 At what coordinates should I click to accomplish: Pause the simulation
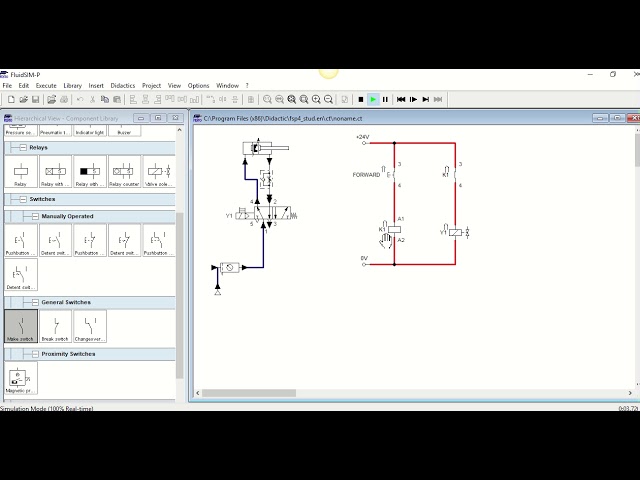[385, 99]
